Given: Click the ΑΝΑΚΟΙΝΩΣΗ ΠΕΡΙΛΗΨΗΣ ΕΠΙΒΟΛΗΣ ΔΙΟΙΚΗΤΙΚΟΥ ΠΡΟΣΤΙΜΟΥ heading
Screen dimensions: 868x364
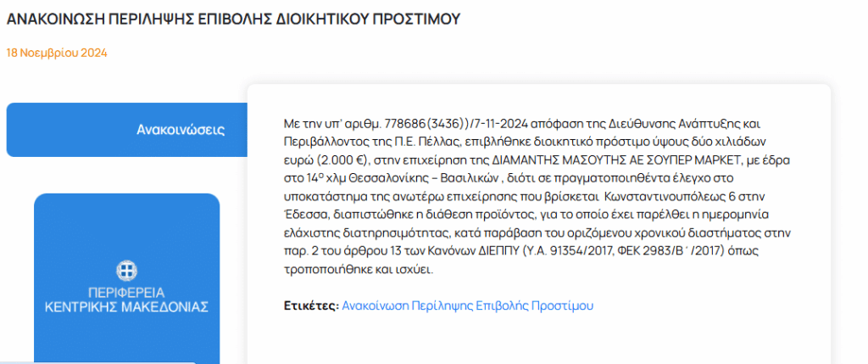Looking at the screenshot, I should [233, 19].
